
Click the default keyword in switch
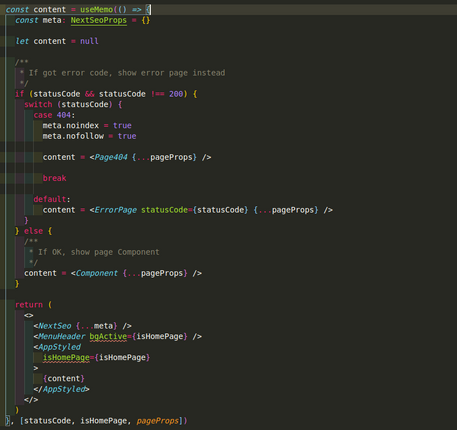[50, 199]
